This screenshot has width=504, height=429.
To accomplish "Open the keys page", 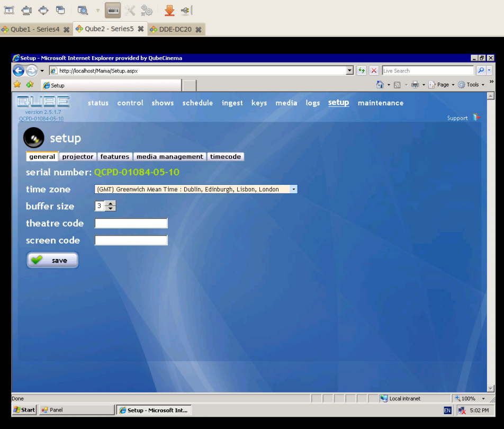I will [259, 103].
